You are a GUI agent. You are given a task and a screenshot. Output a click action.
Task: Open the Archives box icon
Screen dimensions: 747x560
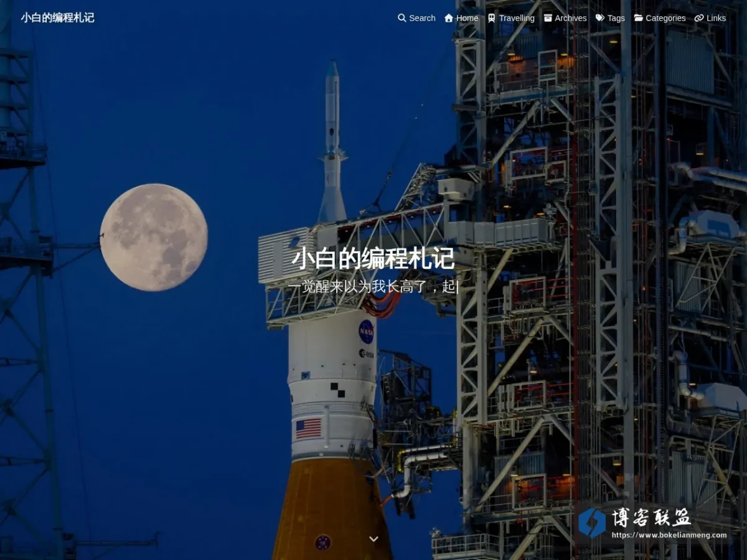548,18
